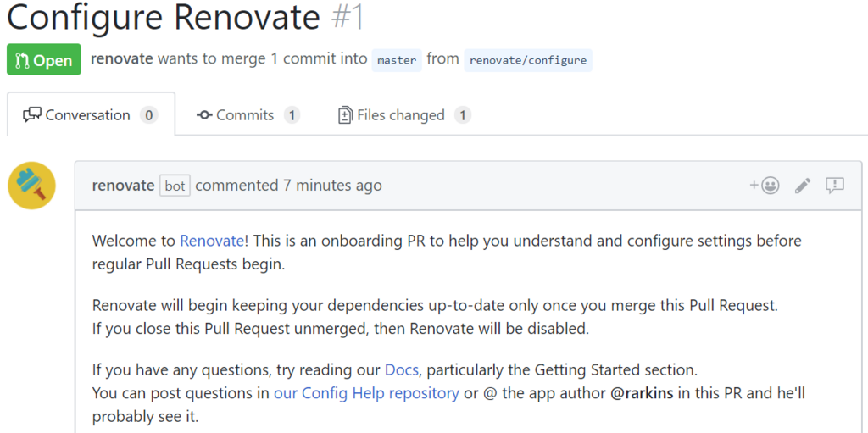Click the 7 minutes ago timestamp
Image resolution: width=868 pixels, height=433 pixels.
click(332, 185)
